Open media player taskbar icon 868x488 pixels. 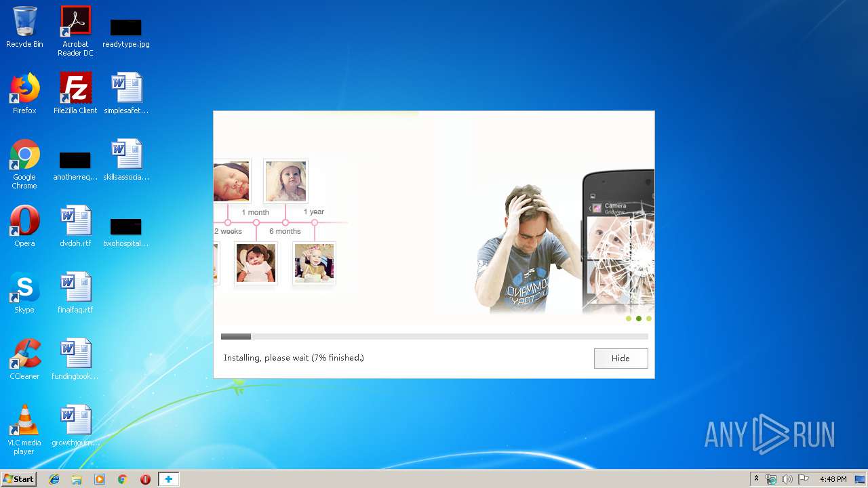click(100, 479)
